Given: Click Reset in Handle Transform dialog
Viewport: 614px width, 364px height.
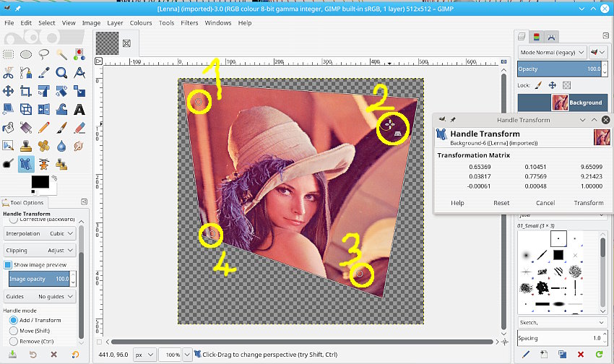Looking at the screenshot, I should [x=501, y=203].
